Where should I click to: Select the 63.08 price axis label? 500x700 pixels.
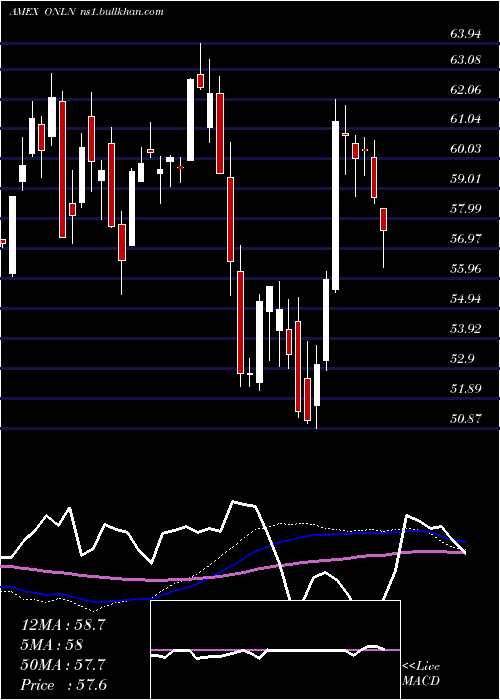(x=465, y=59)
